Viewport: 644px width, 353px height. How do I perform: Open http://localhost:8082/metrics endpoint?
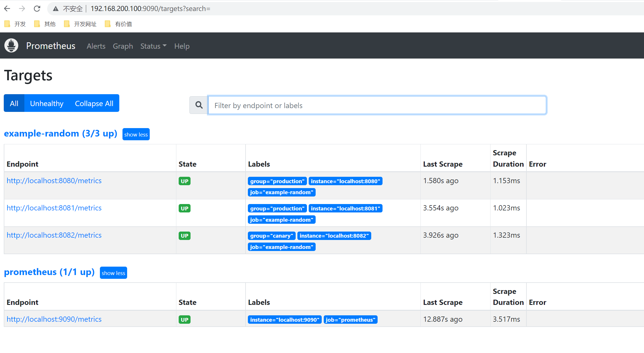coord(54,235)
